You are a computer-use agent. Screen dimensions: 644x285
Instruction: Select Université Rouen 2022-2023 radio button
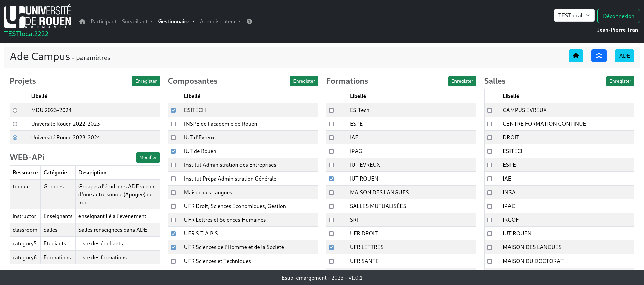15,124
